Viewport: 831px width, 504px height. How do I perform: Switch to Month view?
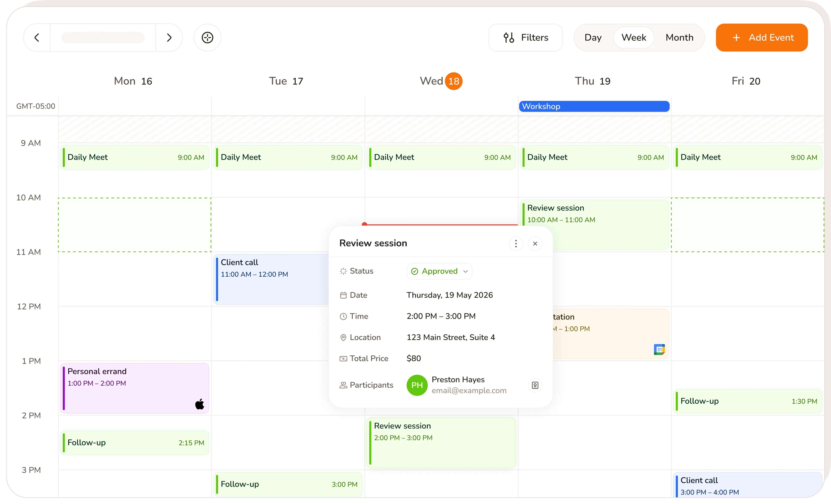679,37
